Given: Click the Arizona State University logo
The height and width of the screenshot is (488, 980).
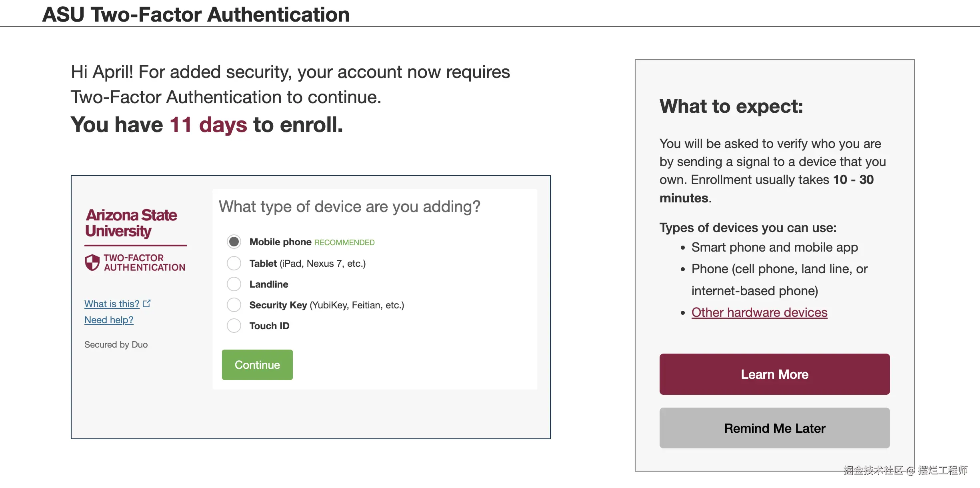Looking at the screenshot, I should pos(131,223).
